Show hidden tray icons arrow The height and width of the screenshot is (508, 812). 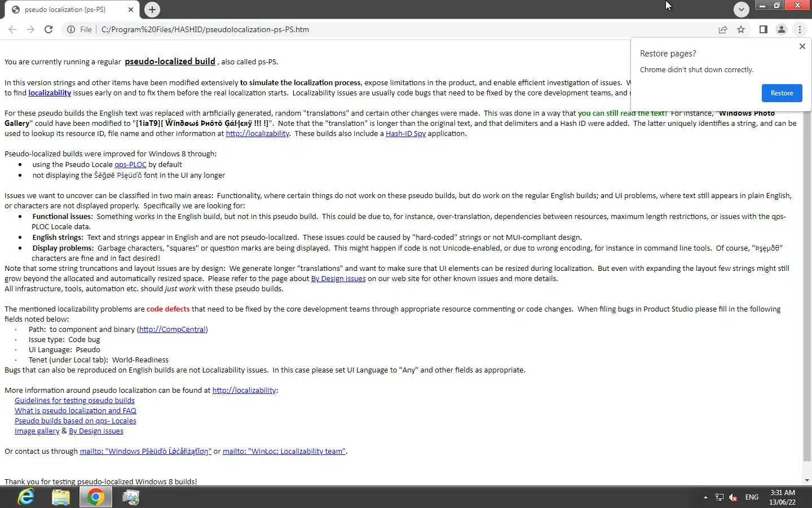click(x=705, y=497)
